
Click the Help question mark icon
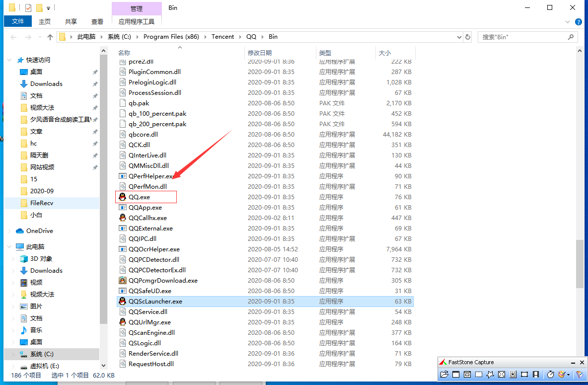point(579,22)
